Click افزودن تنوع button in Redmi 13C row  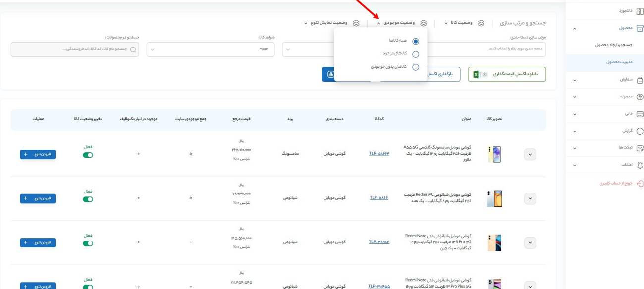[x=38, y=198]
